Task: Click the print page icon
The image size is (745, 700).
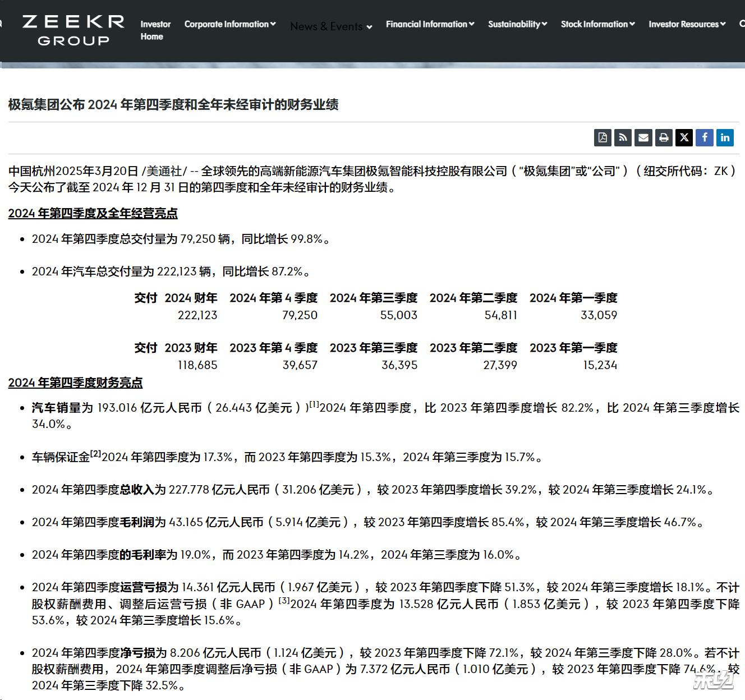Action: pos(664,137)
